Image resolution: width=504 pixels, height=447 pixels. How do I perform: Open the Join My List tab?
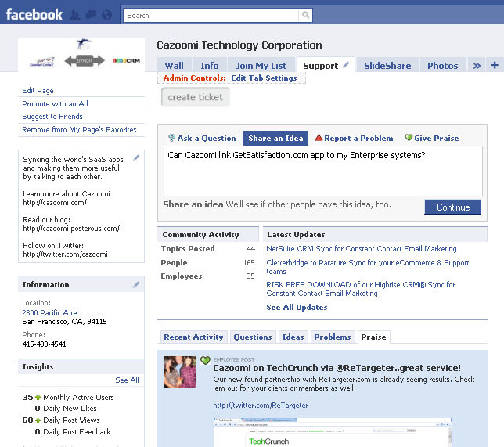point(261,66)
